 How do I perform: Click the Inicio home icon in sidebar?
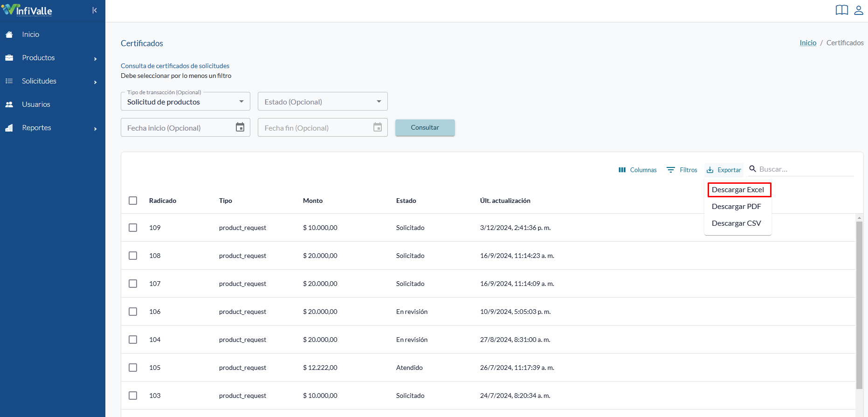pyautogui.click(x=9, y=35)
